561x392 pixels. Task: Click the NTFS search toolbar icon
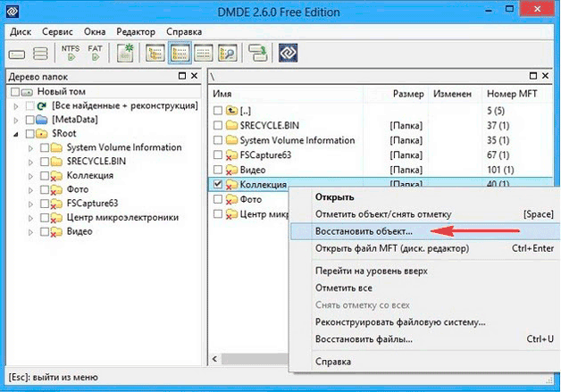(71, 53)
